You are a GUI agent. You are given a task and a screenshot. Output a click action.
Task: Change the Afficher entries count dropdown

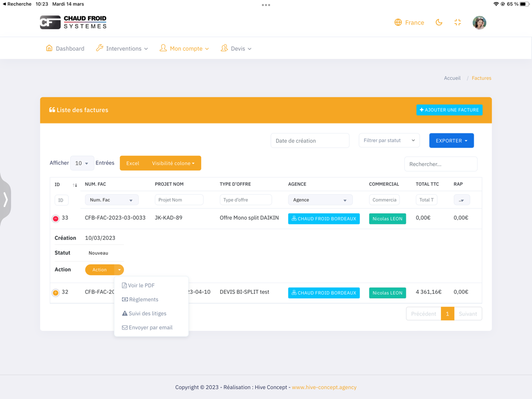[x=82, y=163]
